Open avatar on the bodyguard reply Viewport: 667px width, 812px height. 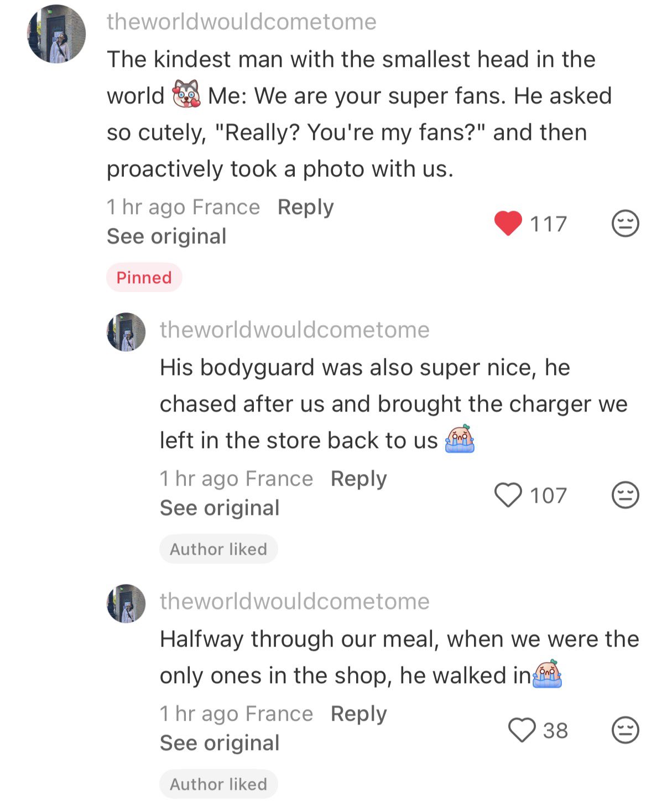click(x=126, y=332)
